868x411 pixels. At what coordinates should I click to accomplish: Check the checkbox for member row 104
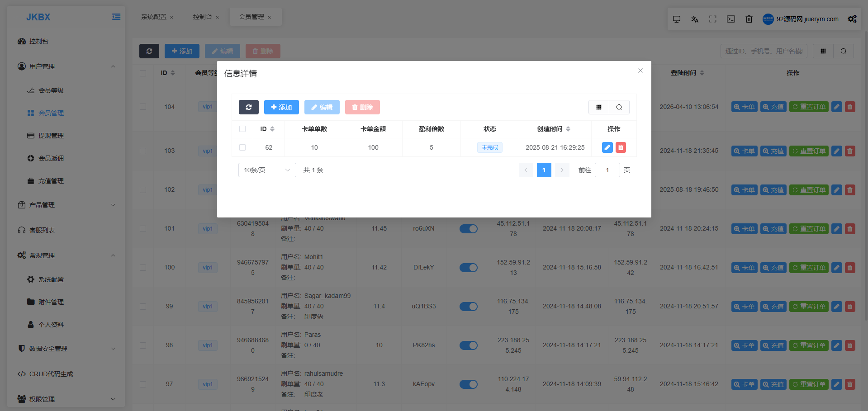pyautogui.click(x=143, y=107)
